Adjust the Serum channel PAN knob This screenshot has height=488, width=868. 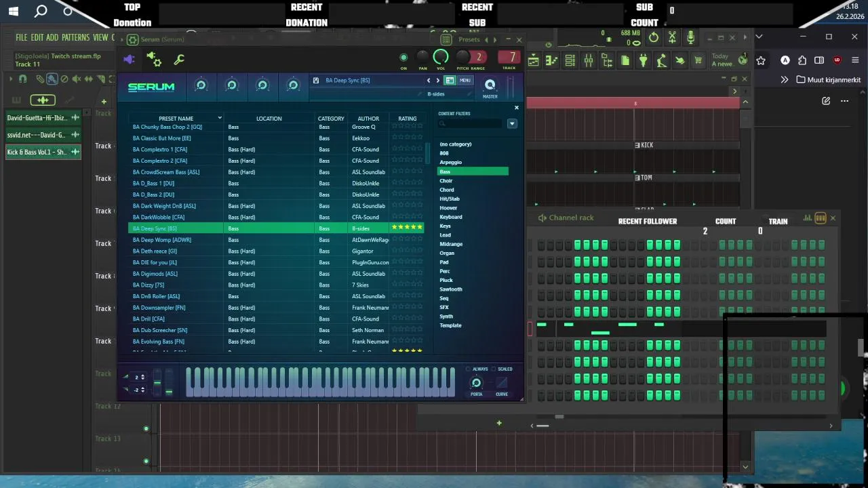(422, 58)
